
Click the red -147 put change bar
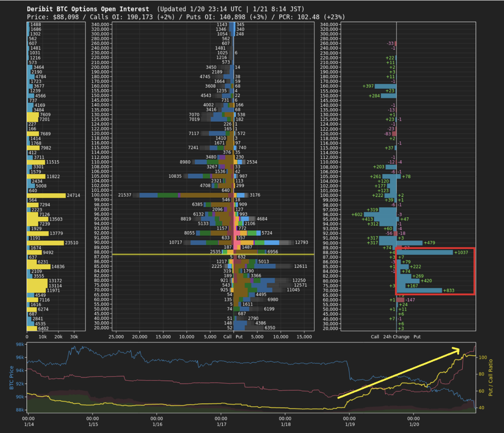pos(400,300)
